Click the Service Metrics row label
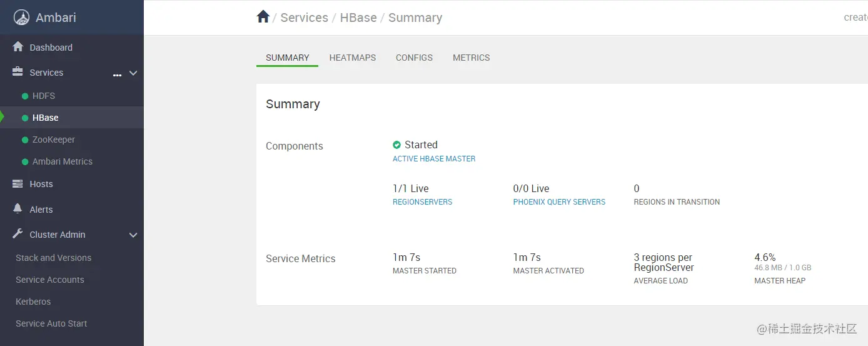 point(301,258)
